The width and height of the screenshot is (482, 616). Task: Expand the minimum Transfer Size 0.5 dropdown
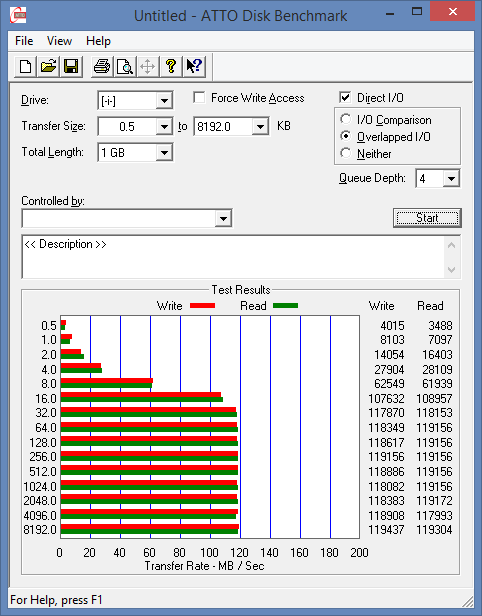coord(164,126)
